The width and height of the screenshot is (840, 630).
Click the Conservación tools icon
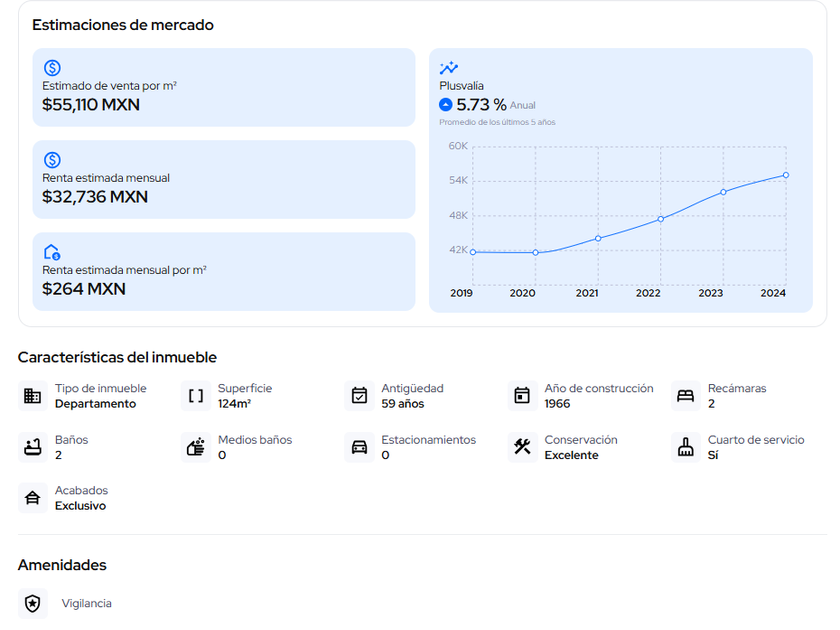click(522, 447)
